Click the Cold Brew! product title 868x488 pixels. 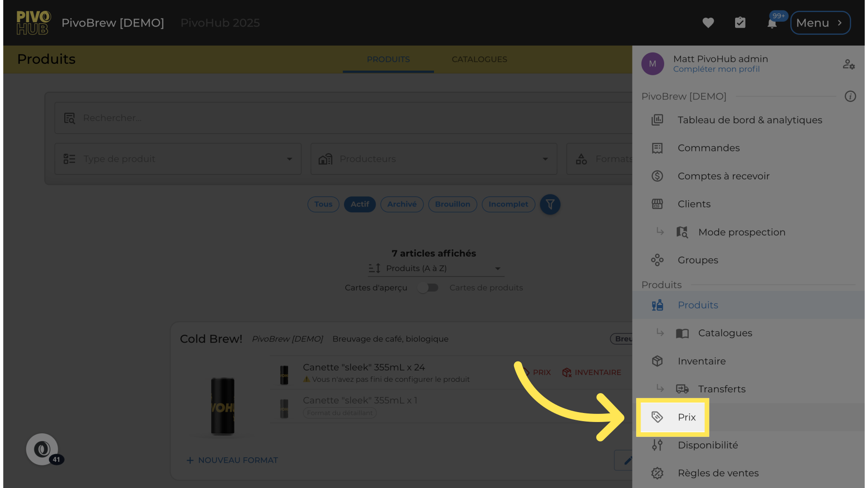211,339
